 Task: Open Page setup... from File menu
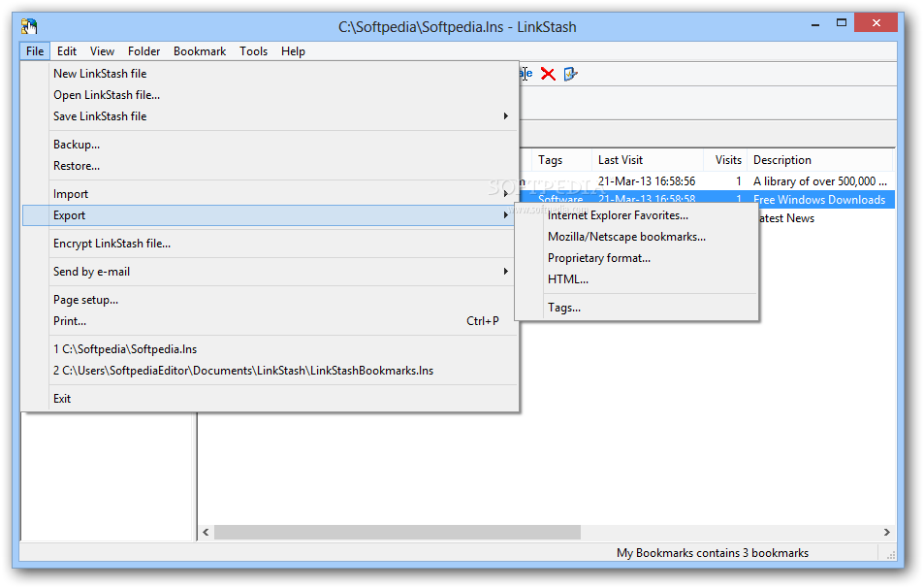pos(271,300)
